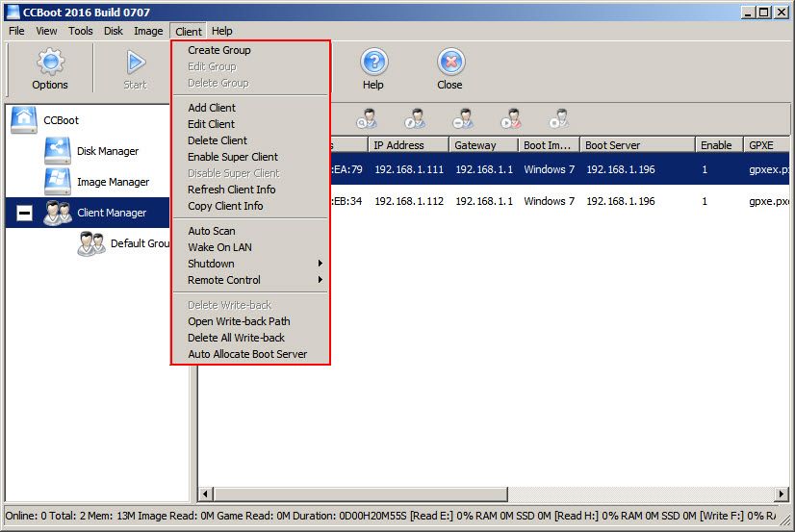Viewport: 795px width, 532px height.
Task: Click the horizontal scrollbar thumb
Action: click(361, 494)
